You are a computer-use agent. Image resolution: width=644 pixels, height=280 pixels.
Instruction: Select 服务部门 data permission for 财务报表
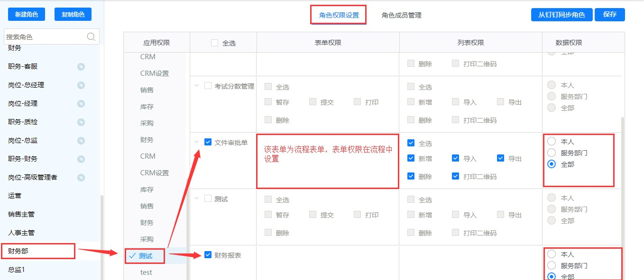coord(552,266)
